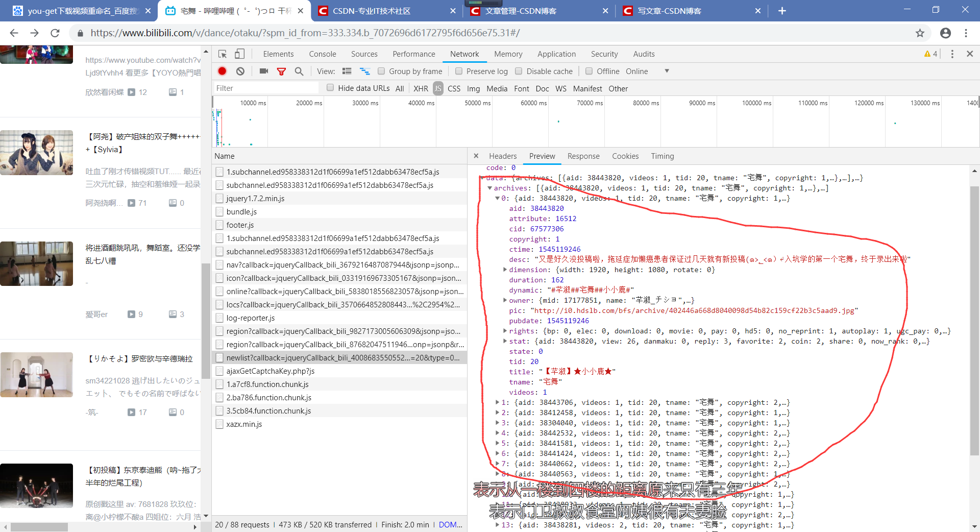Select the xazx.min.js request
This screenshot has height=532, width=980.
(339, 424)
